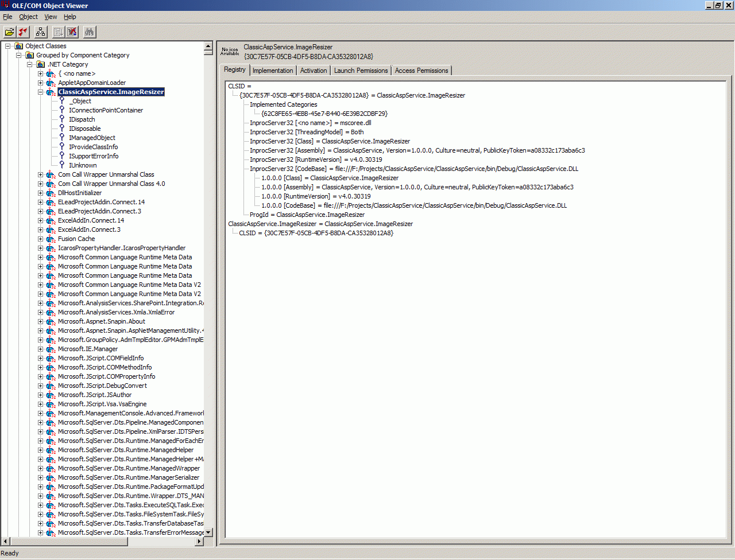Image resolution: width=735 pixels, height=560 pixels.
Task: Click the Bind to File open-folder toolbar icon
Action: point(10,32)
